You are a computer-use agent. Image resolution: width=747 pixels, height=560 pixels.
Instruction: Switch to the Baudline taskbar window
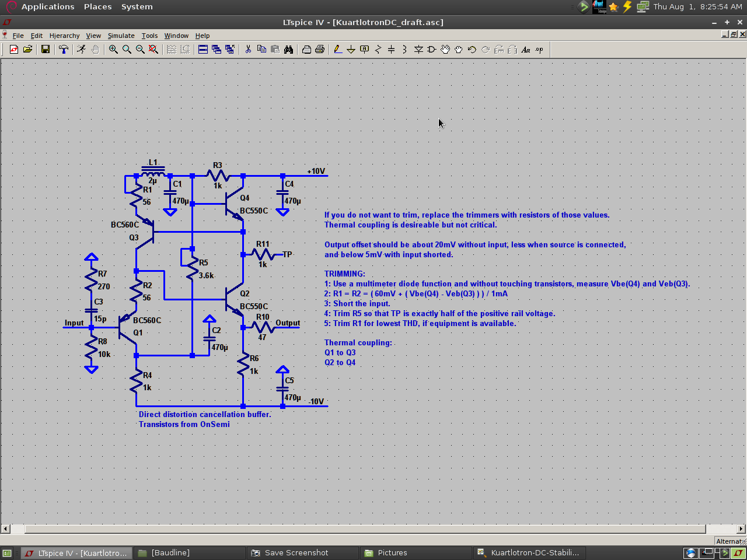(189, 553)
